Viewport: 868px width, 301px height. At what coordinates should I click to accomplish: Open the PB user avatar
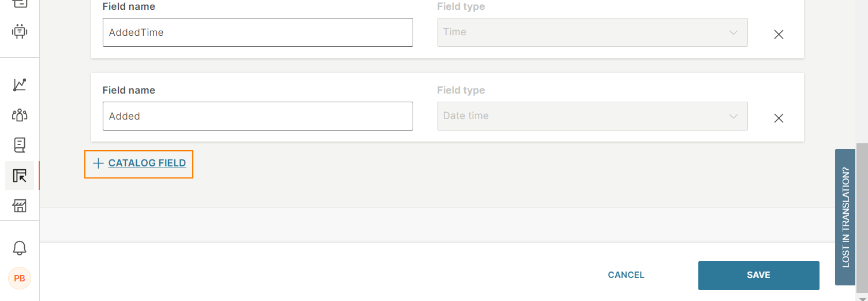[x=20, y=278]
